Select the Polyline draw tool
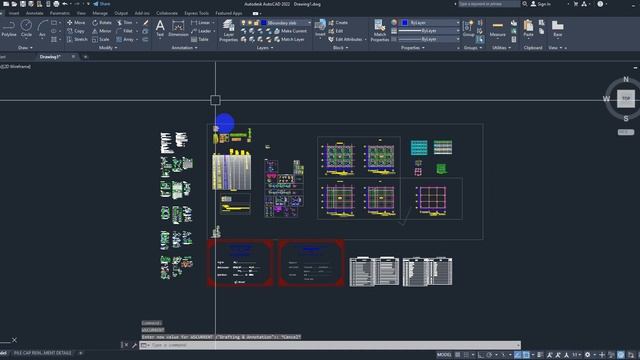The image size is (640, 360). (9, 29)
